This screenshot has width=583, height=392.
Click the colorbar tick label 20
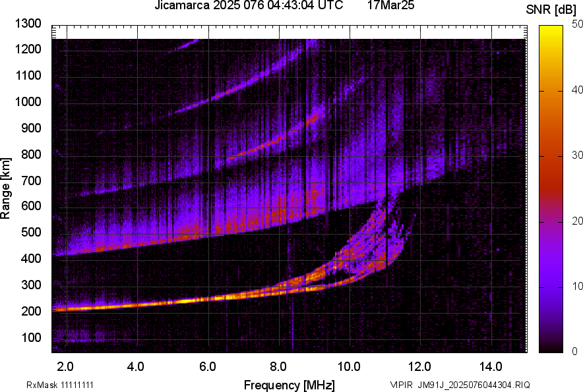(x=577, y=221)
